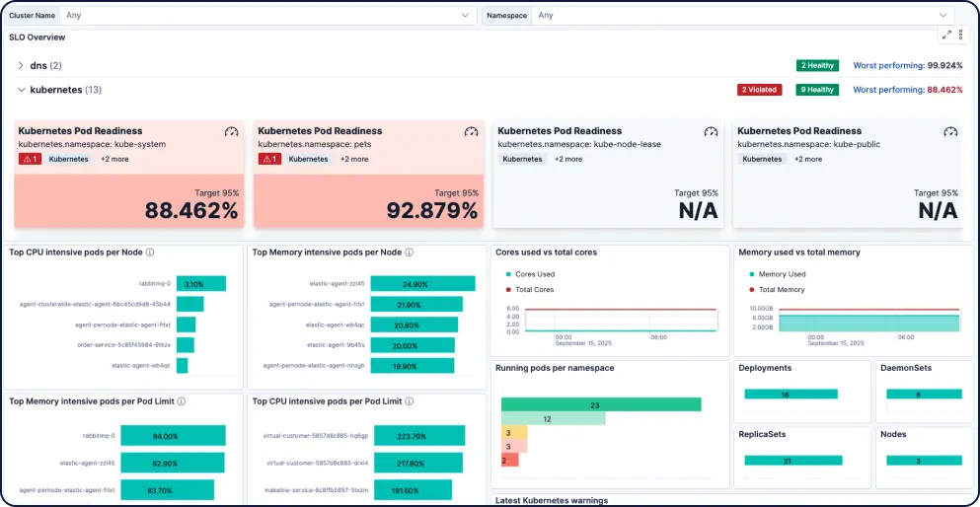Expand the dns SLO group

[x=21, y=65]
